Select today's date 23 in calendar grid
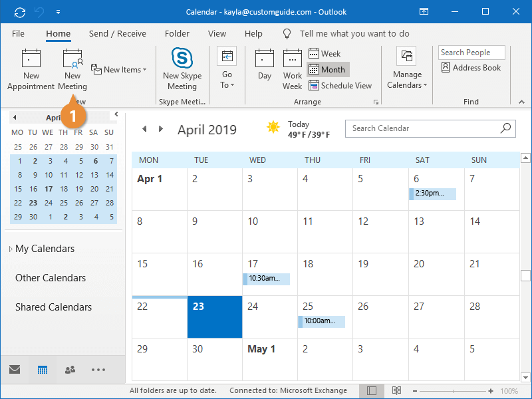This screenshot has width=532, height=399. (x=215, y=317)
